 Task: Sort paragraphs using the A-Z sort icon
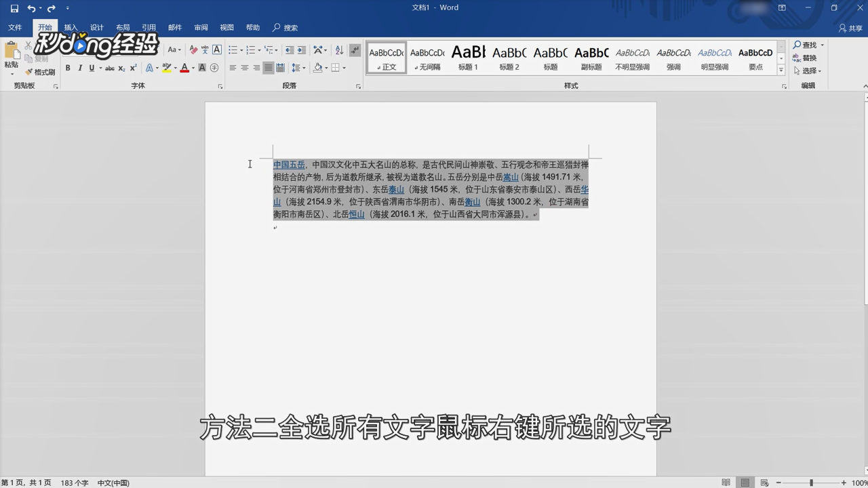point(340,49)
